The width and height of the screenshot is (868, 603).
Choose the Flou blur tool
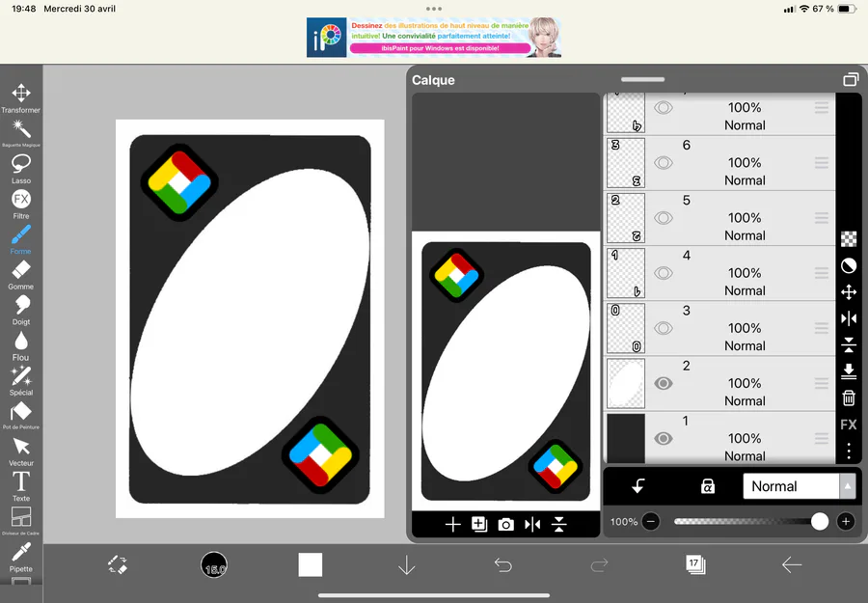pos(21,345)
